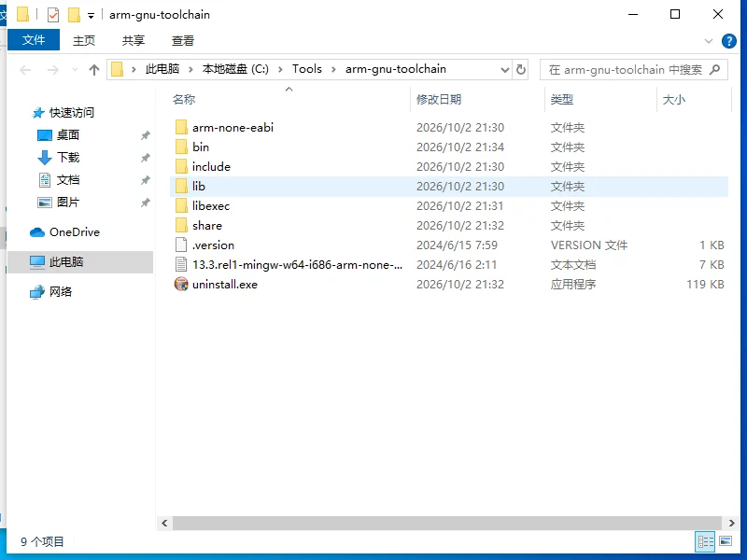Click the pin icon beside 文档
This screenshot has height=560, width=747.
(146, 180)
